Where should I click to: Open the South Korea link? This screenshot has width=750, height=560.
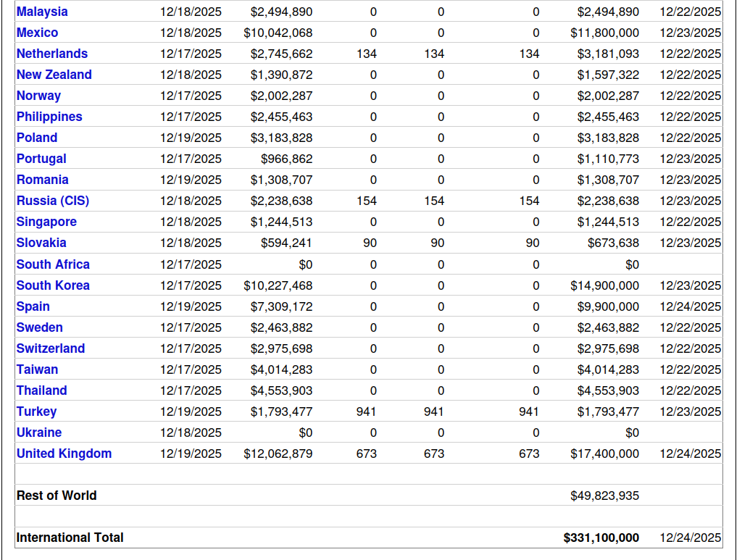click(x=53, y=285)
